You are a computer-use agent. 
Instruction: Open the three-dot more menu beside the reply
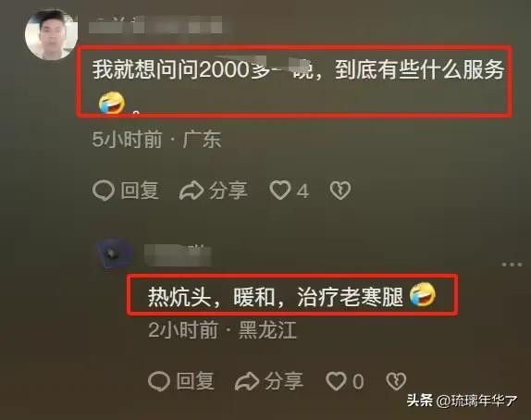512,265
